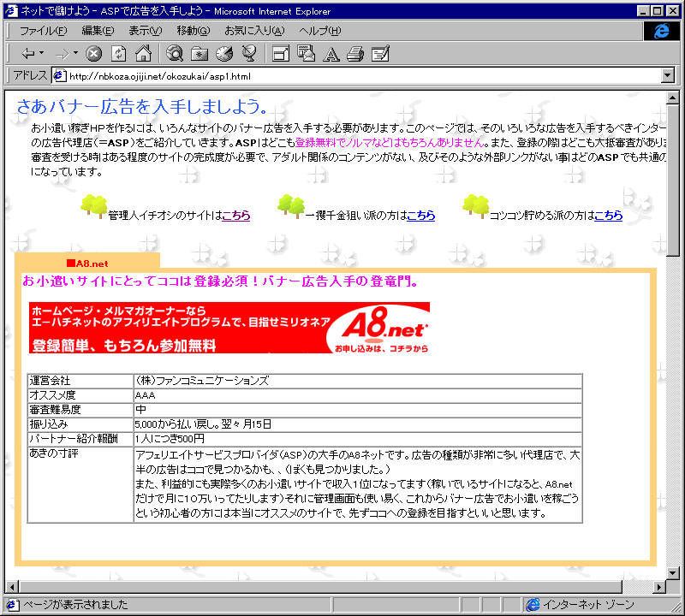
Task: Open the ヘルプ(H) menu
Action: click(x=319, y=31)
